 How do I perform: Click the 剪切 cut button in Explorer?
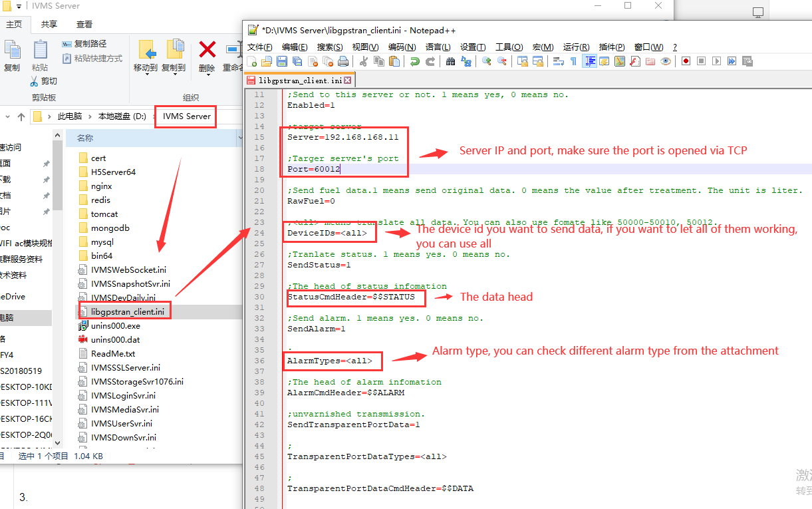click(x=44, y=81)
